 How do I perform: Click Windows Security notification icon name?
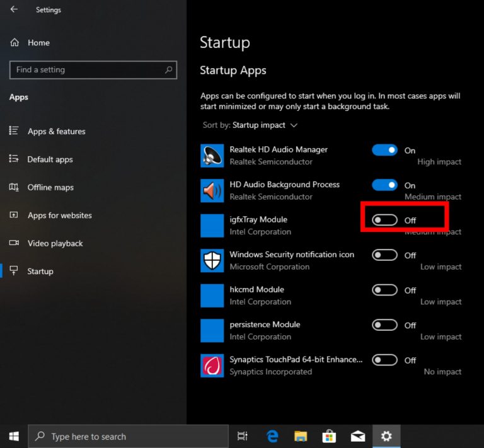(x=292, y=255)
